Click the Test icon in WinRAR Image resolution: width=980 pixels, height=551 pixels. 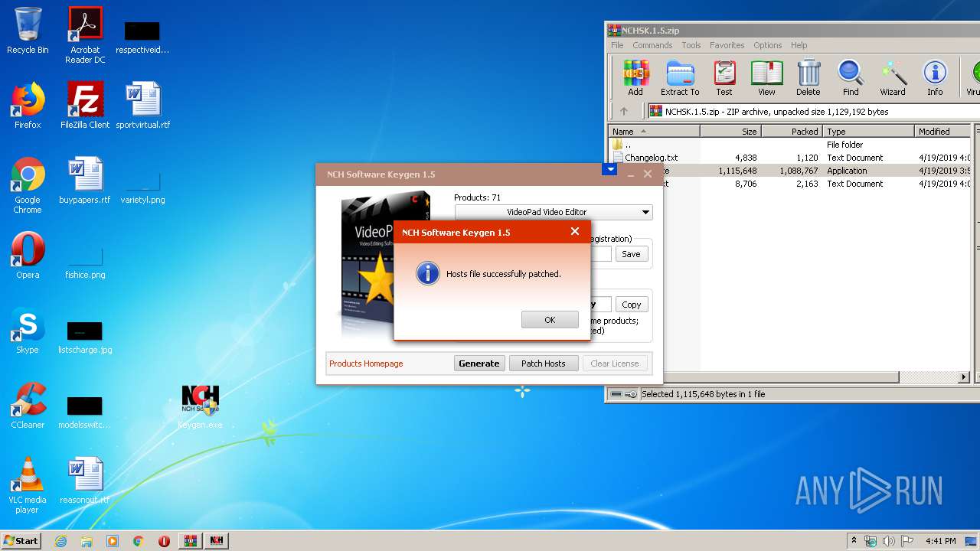[x=724, y=78]
